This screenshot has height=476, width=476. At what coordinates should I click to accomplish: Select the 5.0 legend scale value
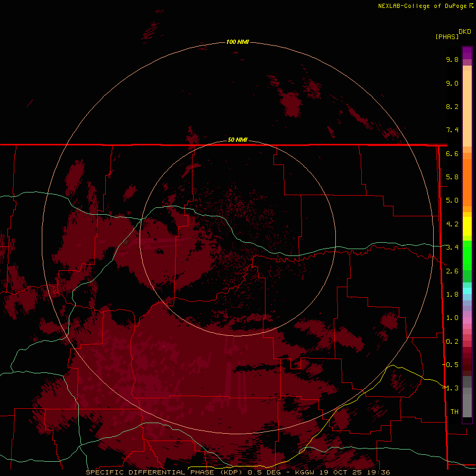tap(452, 200)
